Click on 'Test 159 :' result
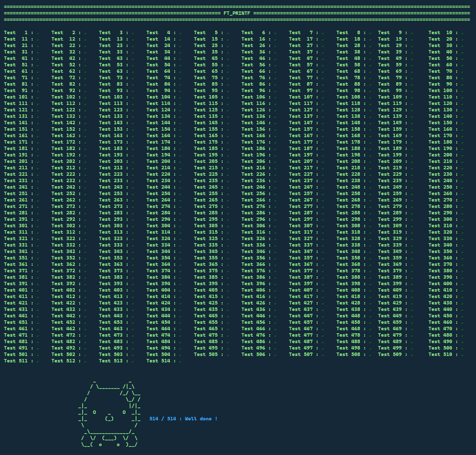 click(x=392, y=129)
